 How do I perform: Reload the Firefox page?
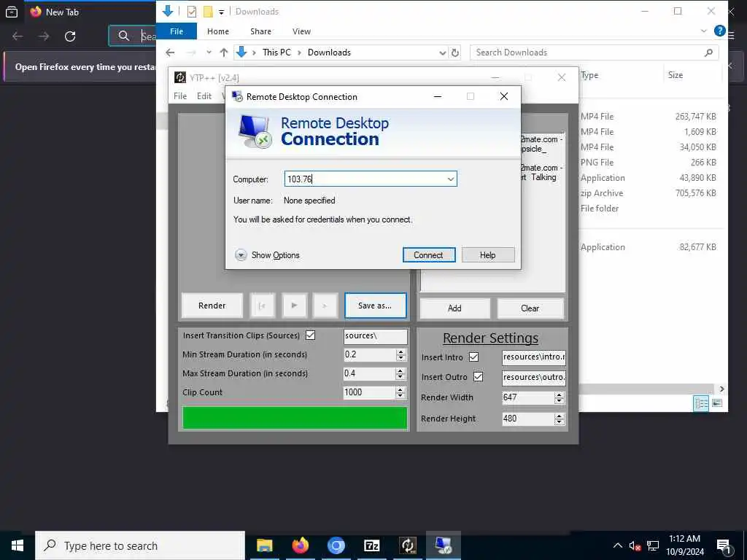pos(70,36)
